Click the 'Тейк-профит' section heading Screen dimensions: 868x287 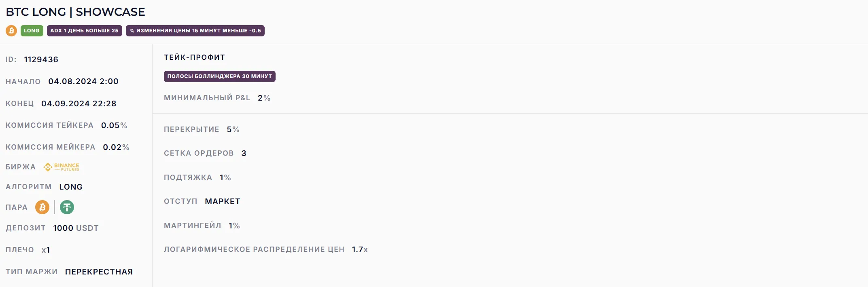coord(194,57)
